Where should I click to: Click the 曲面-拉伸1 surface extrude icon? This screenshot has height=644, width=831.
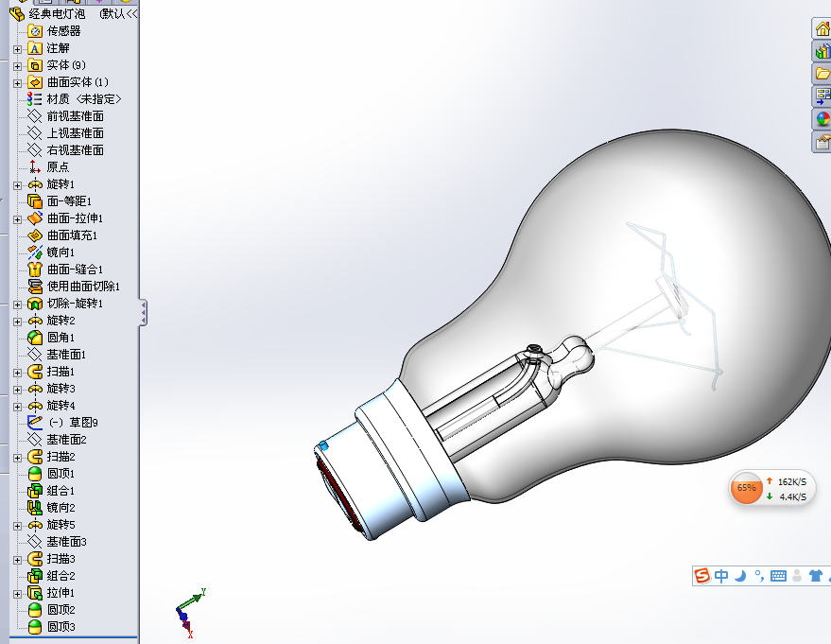pos(35,218)
